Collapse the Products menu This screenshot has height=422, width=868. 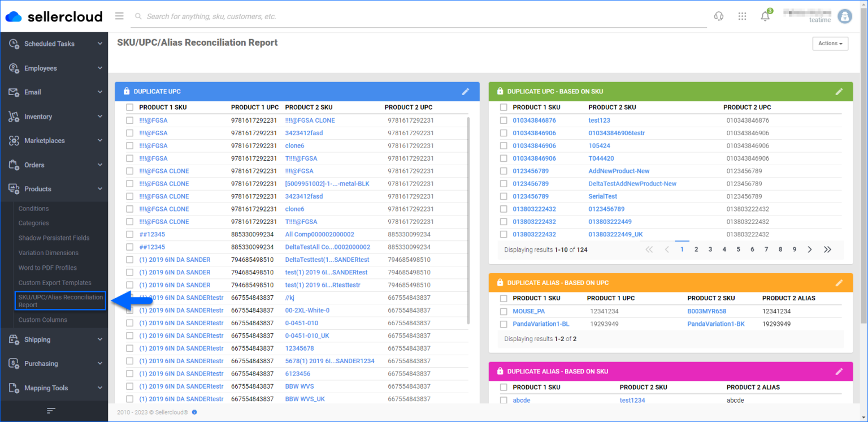coord(54,188)
